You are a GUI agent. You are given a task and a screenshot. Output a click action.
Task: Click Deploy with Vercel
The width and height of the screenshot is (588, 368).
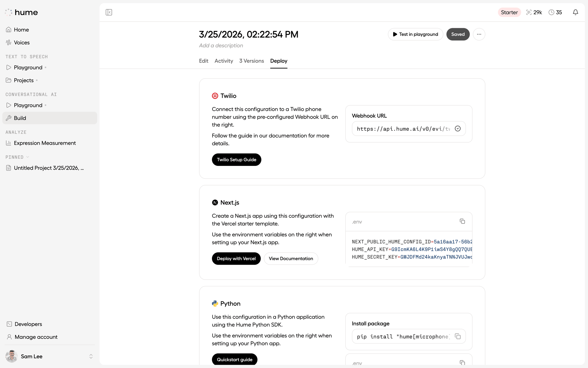pos(236,259)
